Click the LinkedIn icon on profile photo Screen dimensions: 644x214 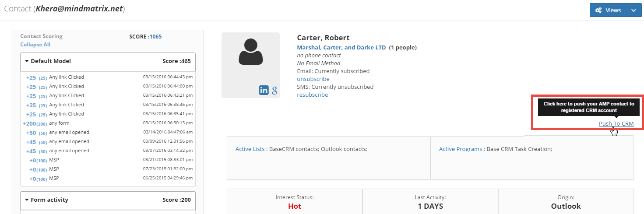point(264,90)
